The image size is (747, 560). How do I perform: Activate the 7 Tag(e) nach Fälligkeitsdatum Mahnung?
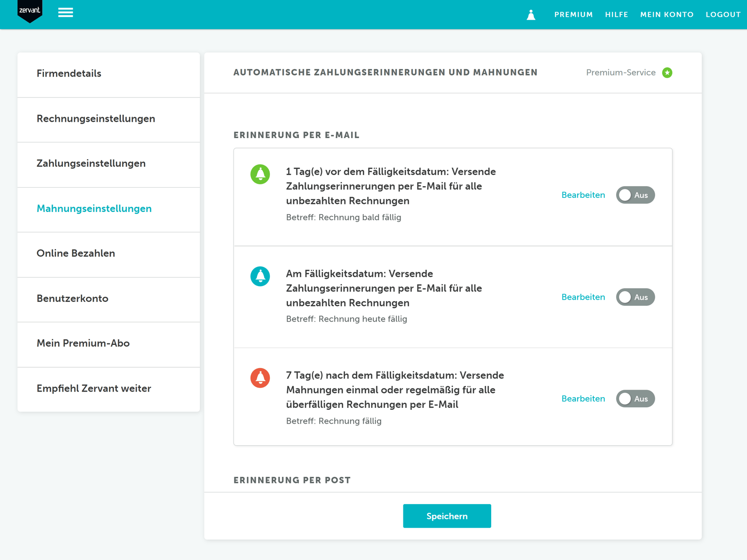coord(635,399)
